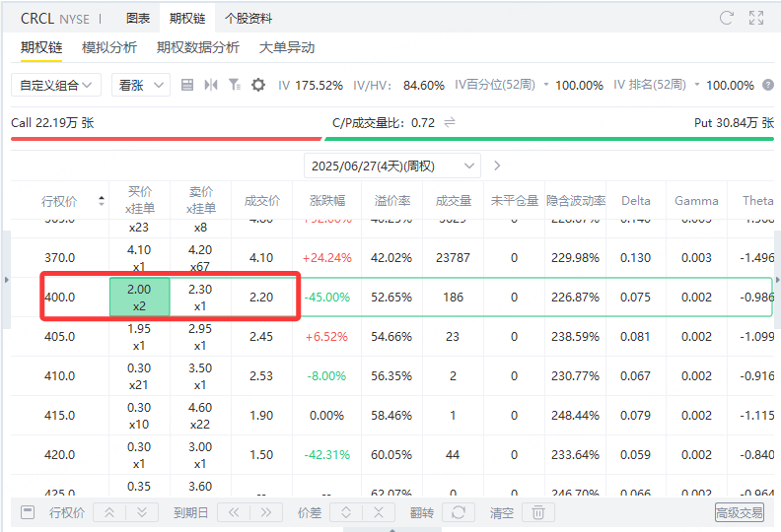Open the settings gear icon
Image resolution: width=781 pixels, height=532 pixels.
(x=258, y=85)
